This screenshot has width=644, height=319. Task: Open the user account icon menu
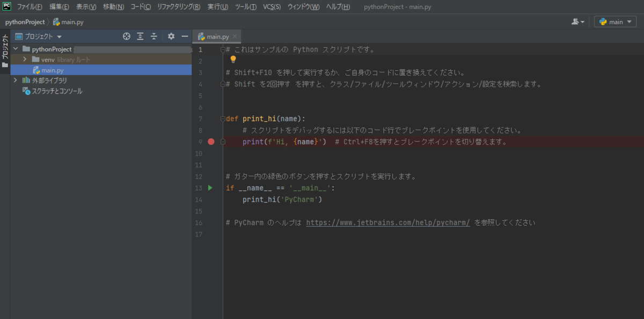(577, 22)
